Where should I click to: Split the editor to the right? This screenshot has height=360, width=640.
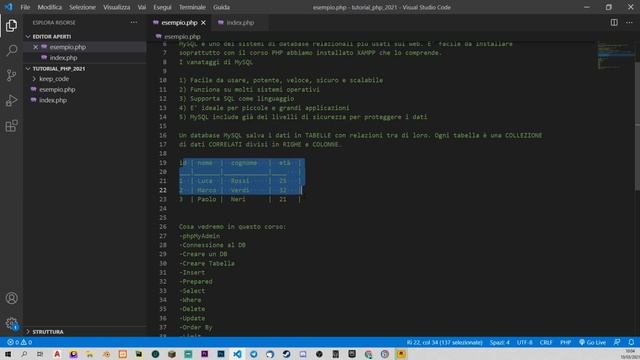coord(614,22)
